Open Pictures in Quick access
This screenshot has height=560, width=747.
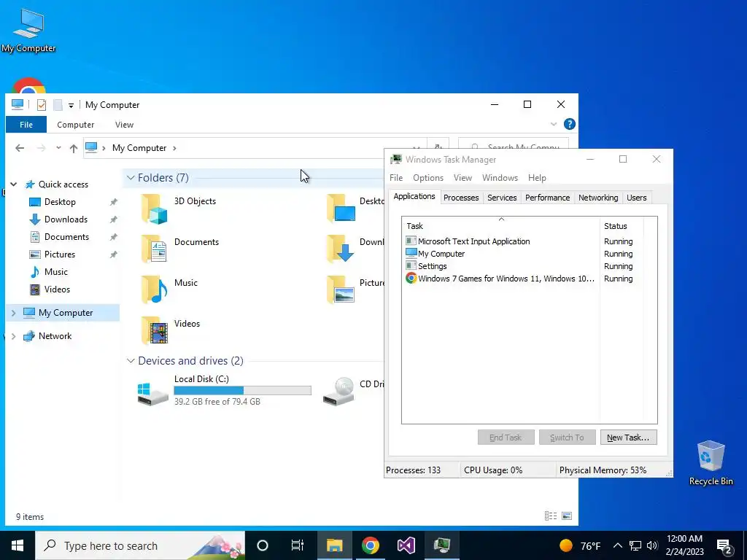[x=60, y=254]
